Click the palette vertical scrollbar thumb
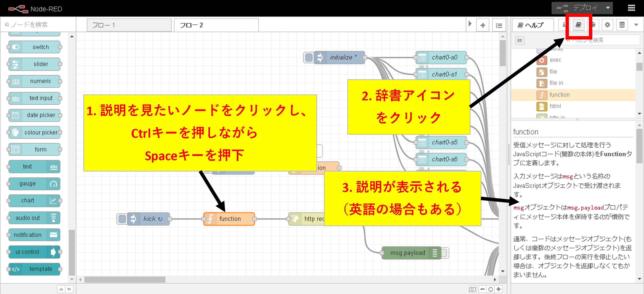 point(72,253)
